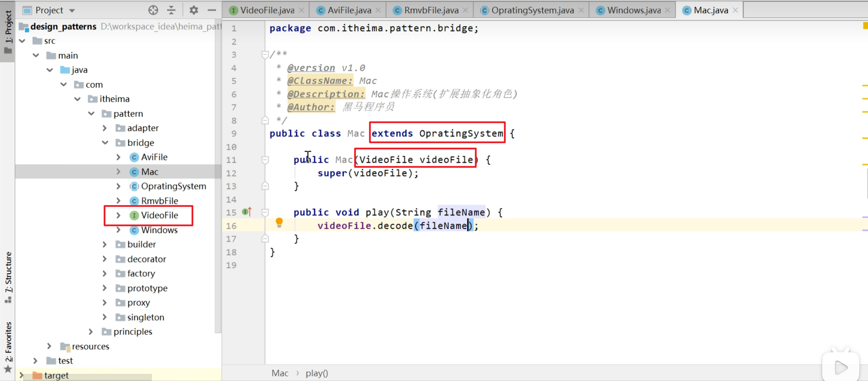Click line number 9 in the gutter
Image resolution: width=868 pixels, height=381 pixels.
(x=234, y=134)
